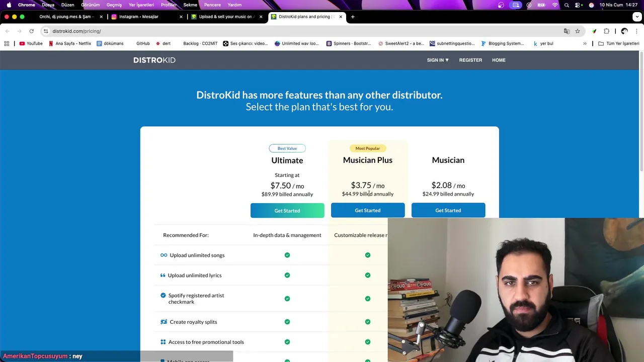
Task: Click the checkmark badge icon for Spotify registered artist
Action: coord(163,295)
